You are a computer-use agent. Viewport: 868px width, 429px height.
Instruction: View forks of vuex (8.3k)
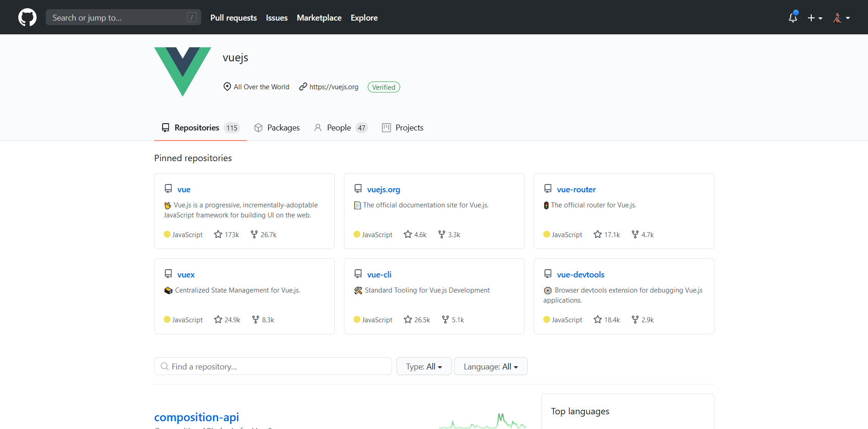(x=263, y=320)
